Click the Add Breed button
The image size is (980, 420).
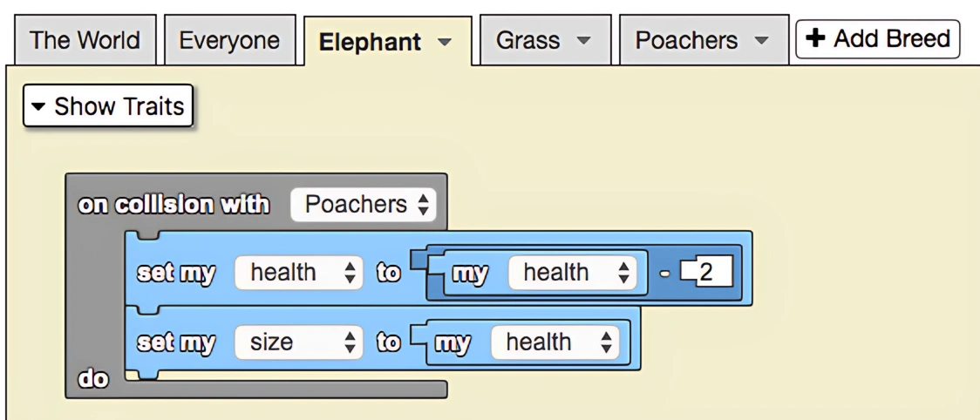click(877, 39)
